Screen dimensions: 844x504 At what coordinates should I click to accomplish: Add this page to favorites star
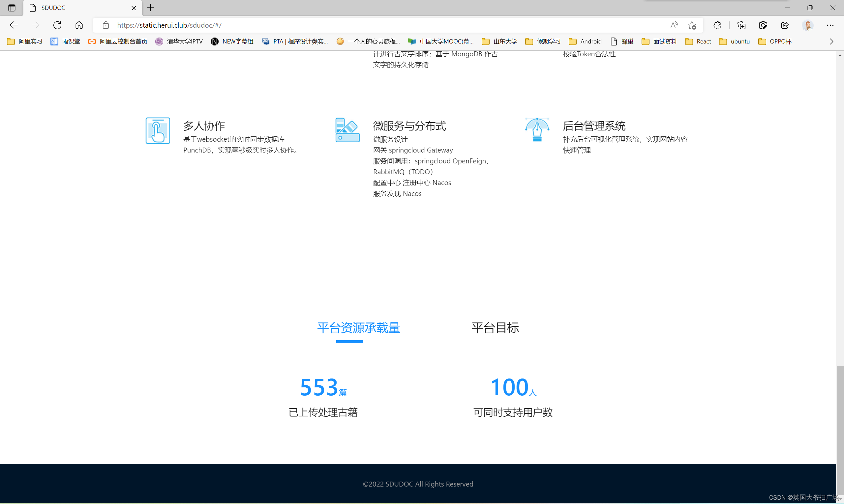(692, 25)
